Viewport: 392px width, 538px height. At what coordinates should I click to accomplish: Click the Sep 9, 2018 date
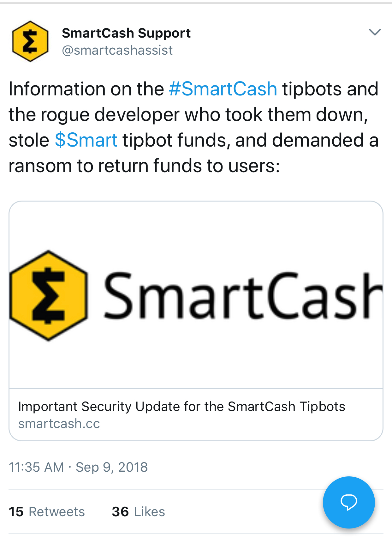[112, 467]
